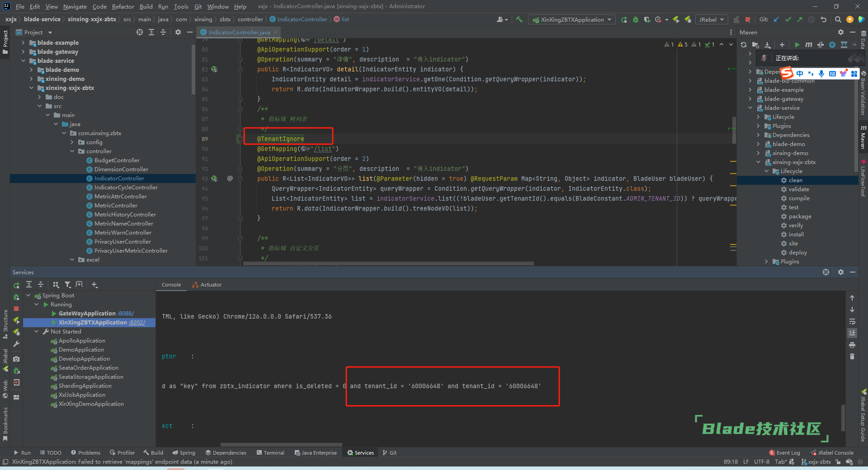The height and width of the screenshot is (470, 868).
Task: Collapse the Not Started services group
Action: [37, 332]
